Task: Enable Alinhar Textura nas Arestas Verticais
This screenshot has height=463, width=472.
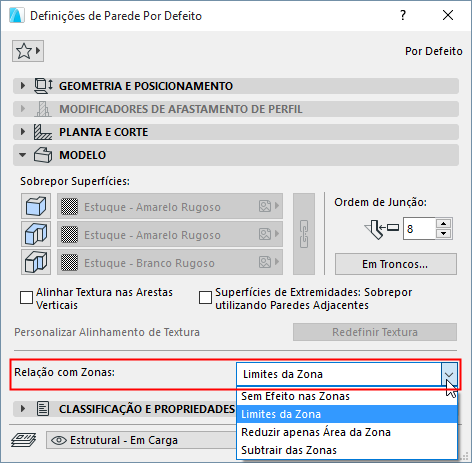Action: click(x=26, y=298)
